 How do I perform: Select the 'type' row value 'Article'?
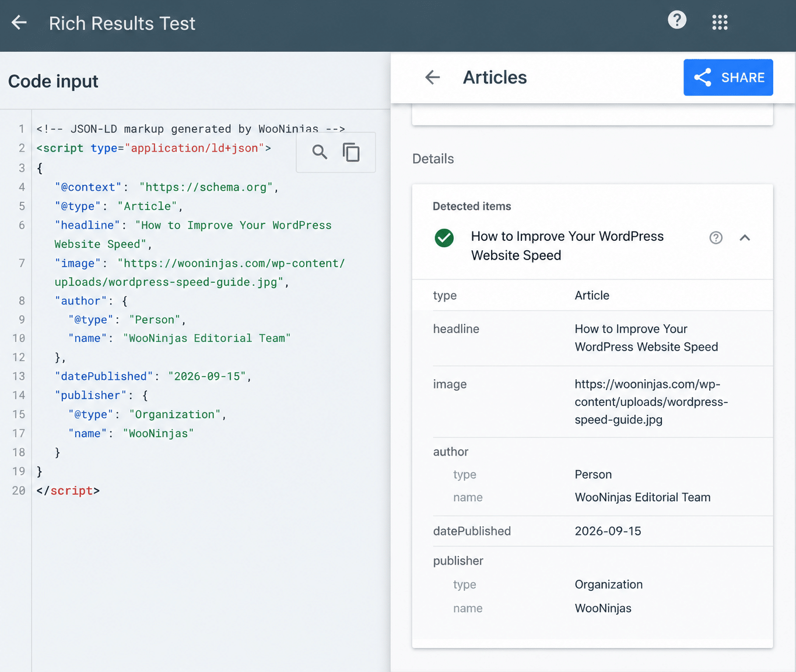tap(592, 296)
